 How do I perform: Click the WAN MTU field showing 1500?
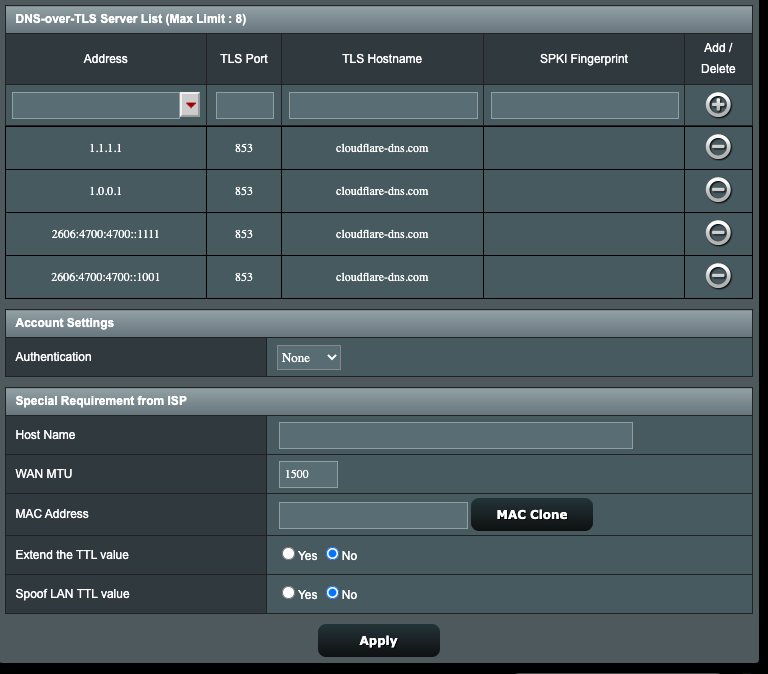coord(308,474)
